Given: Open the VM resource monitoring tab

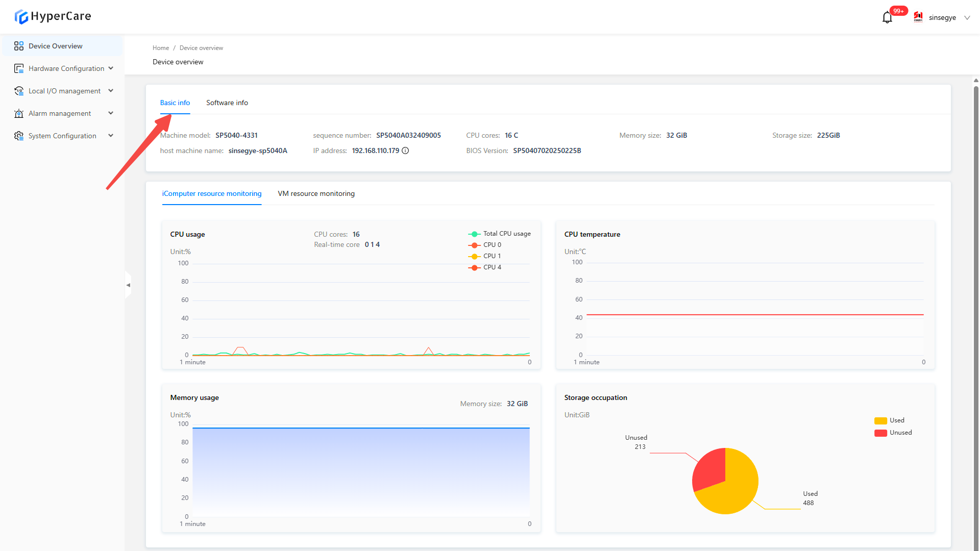Looking at the screenshot, I should (x=316, y=193).
